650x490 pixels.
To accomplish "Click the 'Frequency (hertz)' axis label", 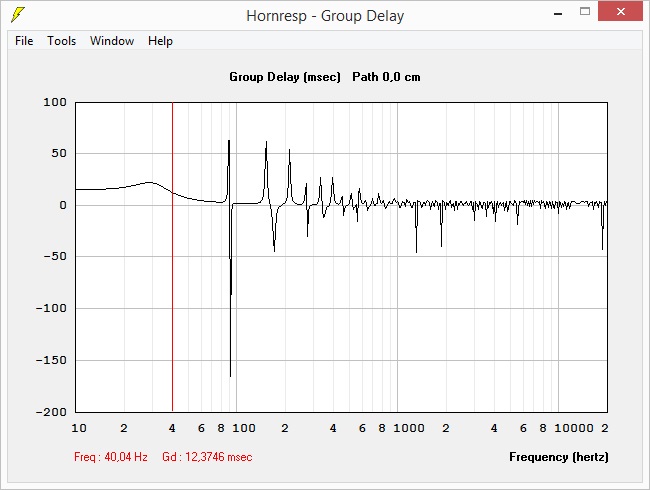I will (558, 457).
